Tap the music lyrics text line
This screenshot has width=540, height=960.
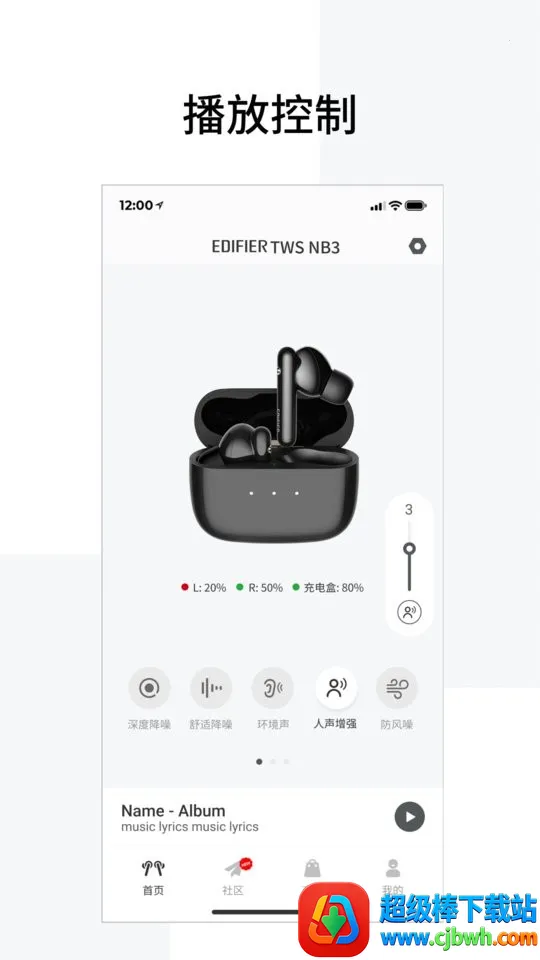pyautogui.click(x=190, y=827)
